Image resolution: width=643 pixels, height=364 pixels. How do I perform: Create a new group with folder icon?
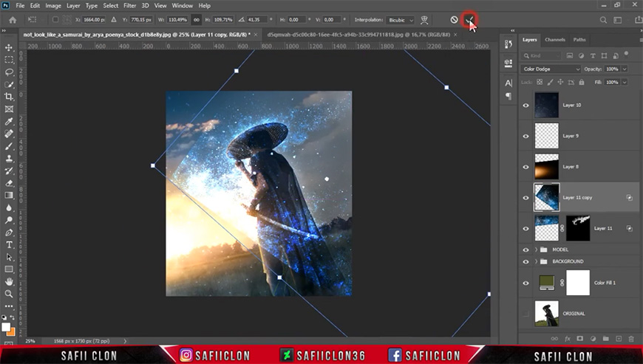tap(606, 339)
